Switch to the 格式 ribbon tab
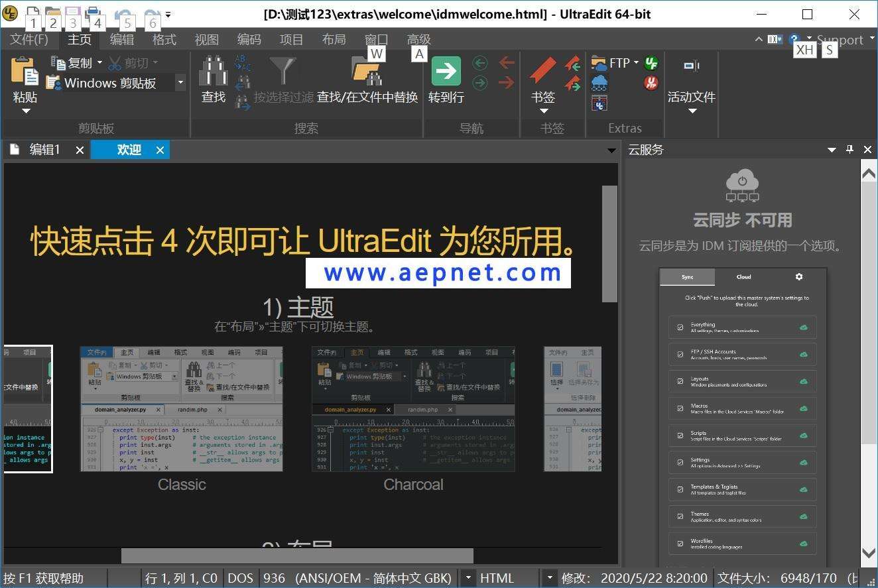Screen dimensions: 878x588 point(164,39)
